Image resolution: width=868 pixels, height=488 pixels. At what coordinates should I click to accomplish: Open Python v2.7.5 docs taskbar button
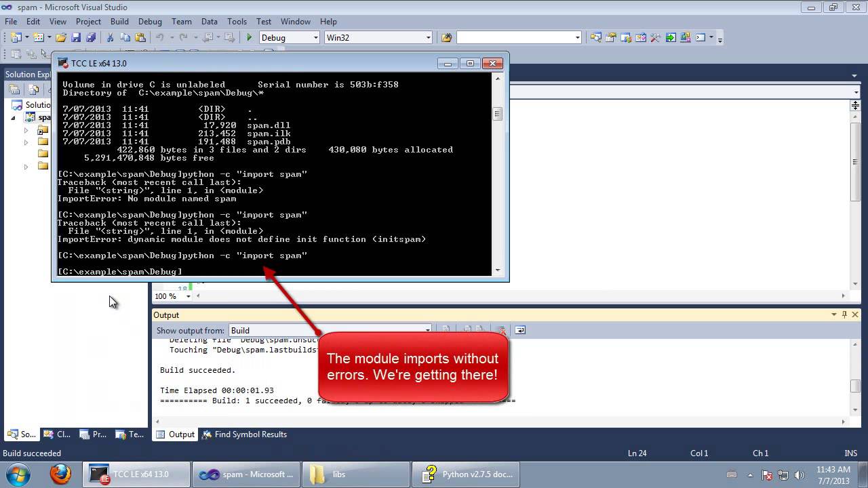coord(467,474)
